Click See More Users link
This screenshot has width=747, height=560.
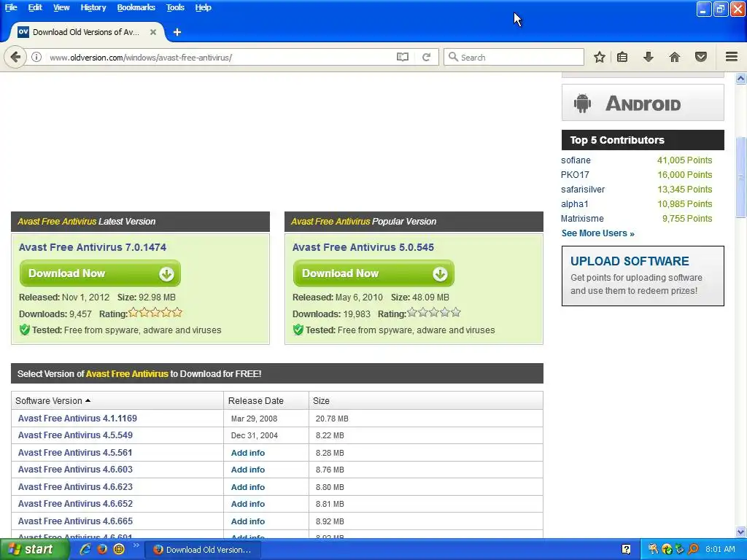click(597, 233)
